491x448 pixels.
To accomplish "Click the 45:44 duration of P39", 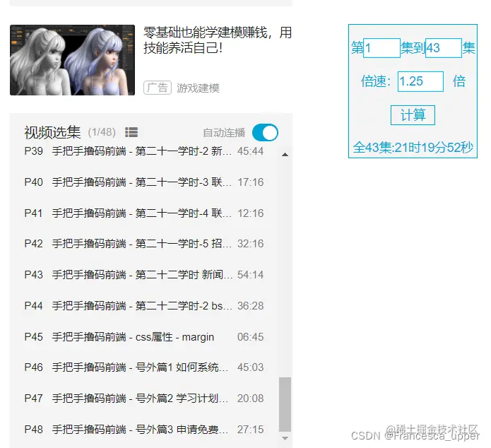I will 250,151.
